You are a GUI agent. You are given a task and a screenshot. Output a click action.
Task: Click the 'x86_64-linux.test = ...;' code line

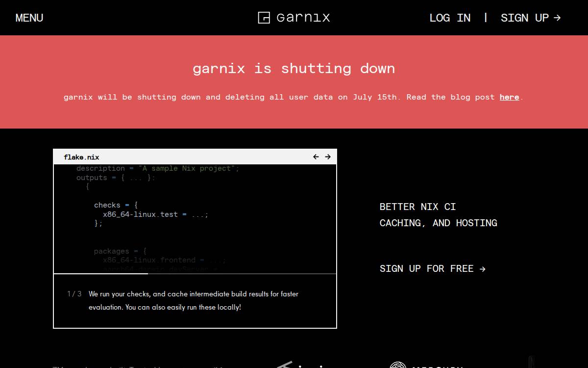pyautogui.click(x=156, y=214)
